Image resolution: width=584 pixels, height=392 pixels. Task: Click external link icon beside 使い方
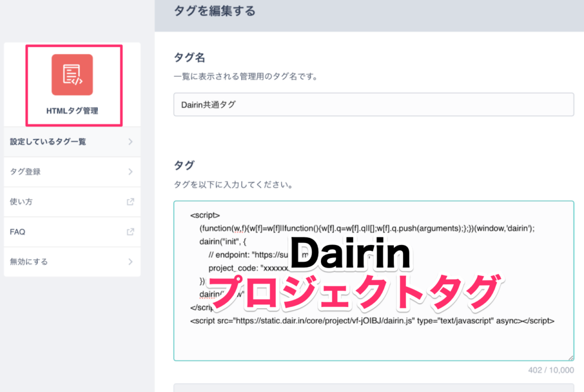[x=130, y=202]
